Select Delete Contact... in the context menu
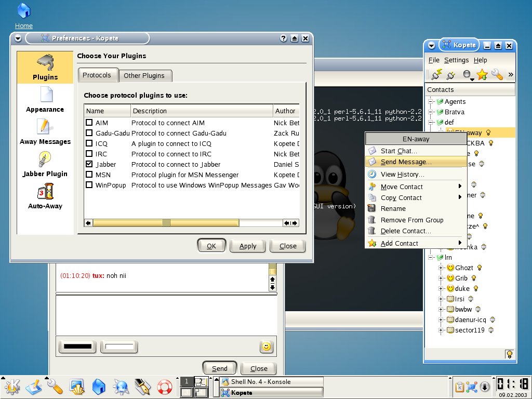The image size is (532, 399). tap(415, 231)
